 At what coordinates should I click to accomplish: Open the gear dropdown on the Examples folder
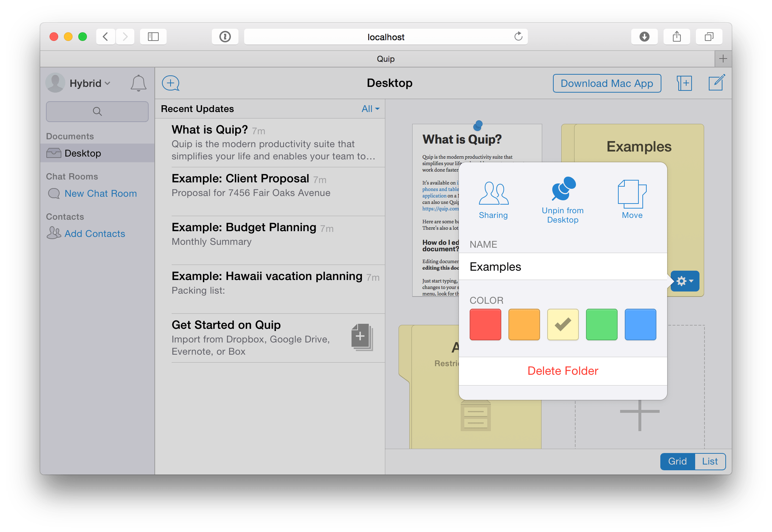tap(684, 281)
